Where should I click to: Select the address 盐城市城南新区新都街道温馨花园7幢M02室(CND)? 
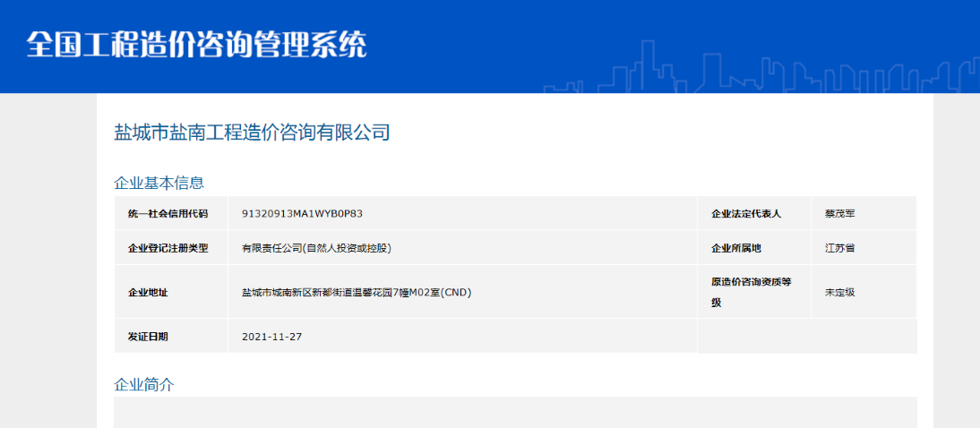(x=357, y=292)
